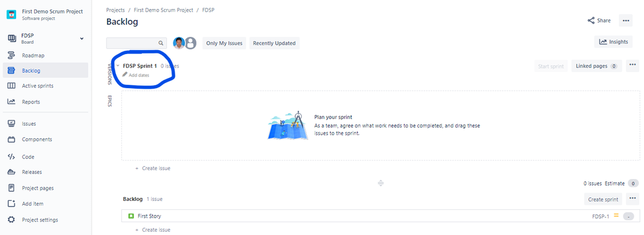Click the Components box icon

11,140
